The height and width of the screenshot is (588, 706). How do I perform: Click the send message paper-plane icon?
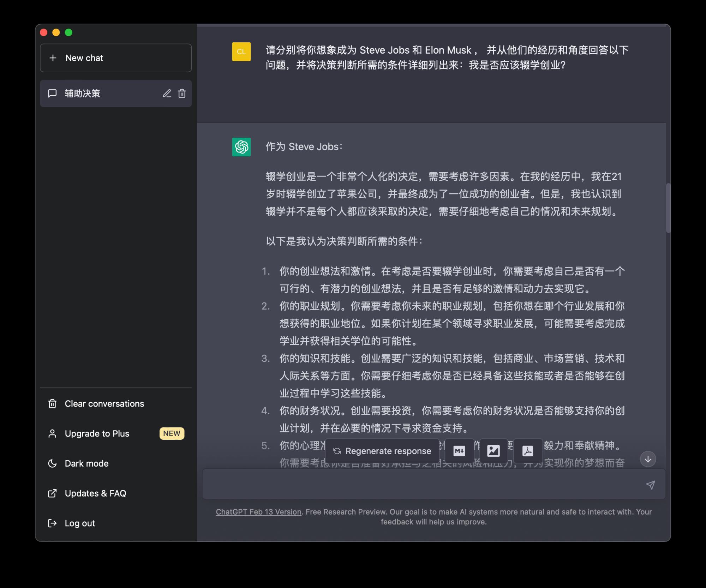650,485
